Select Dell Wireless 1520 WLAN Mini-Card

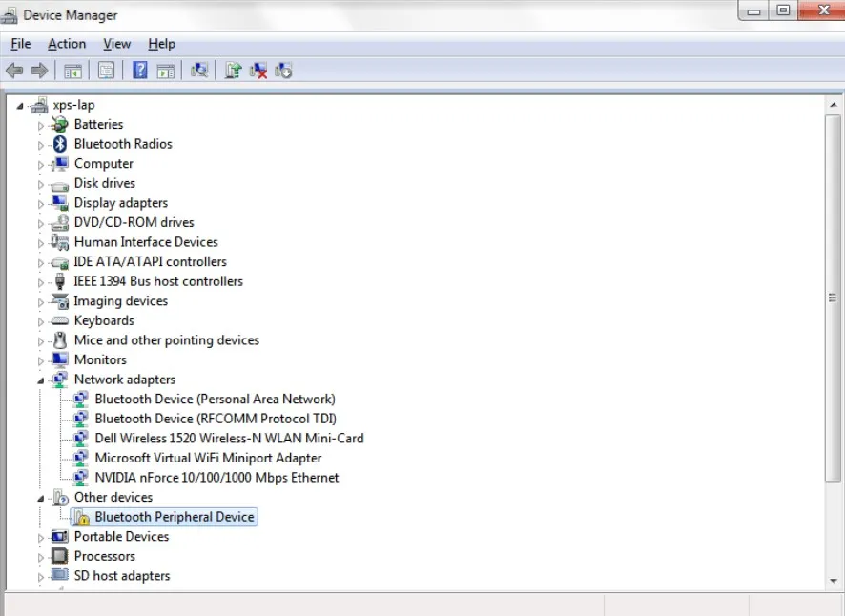(229, 439)
